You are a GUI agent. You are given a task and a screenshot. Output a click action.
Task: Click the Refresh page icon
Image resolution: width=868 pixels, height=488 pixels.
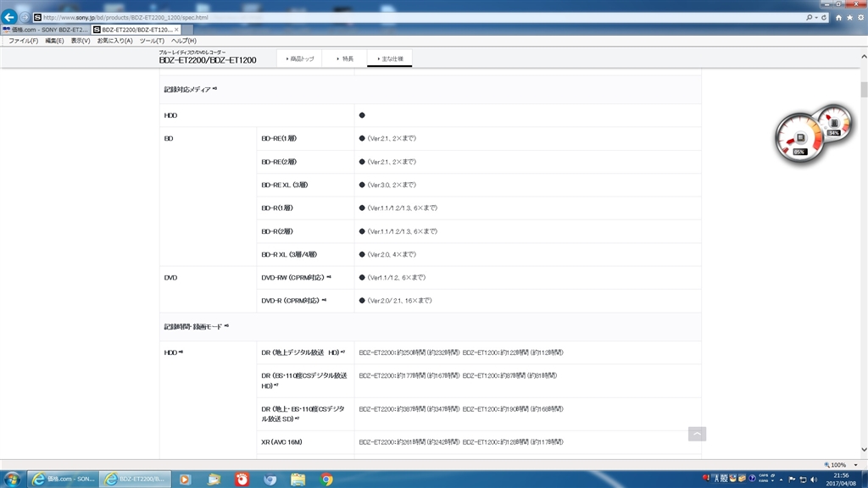(824, 18)
